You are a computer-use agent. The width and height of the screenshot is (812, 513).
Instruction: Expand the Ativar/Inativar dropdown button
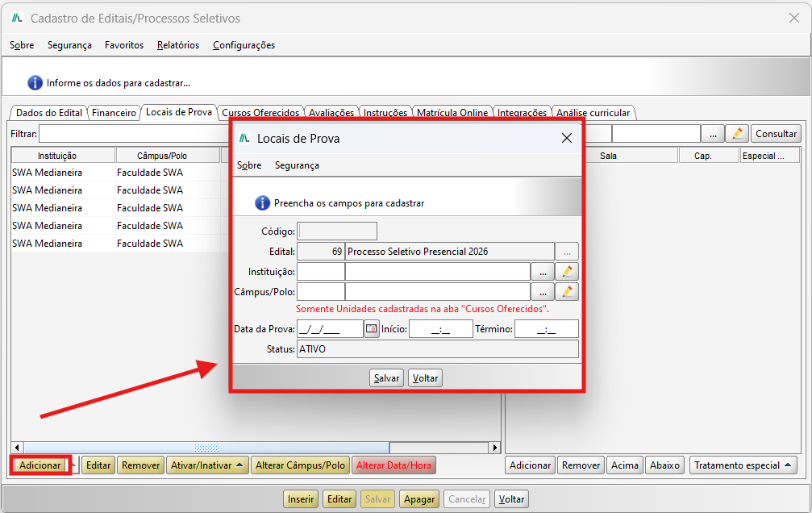click(239, 465)
